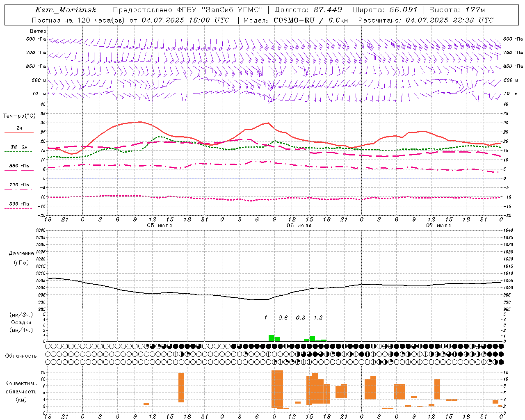The image size is (525, 420).
Task: Click the 05 июля date label
Action: pyautogui.click(x=160, y=226)
